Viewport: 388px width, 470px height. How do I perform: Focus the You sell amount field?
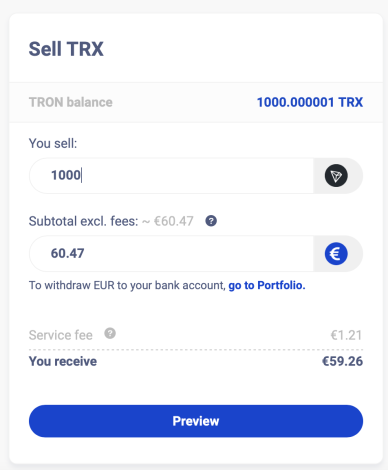tap(171, 176)
